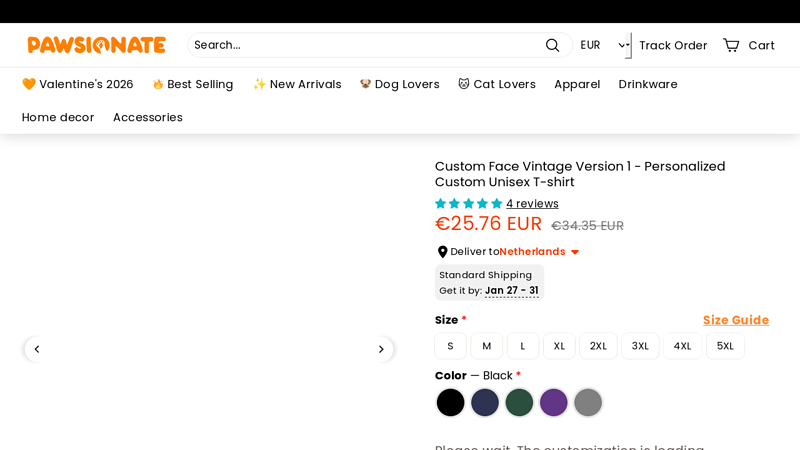Click the five-star rating icons
The width and height of the screenshot is (800, 450).
tap(468, 204)
